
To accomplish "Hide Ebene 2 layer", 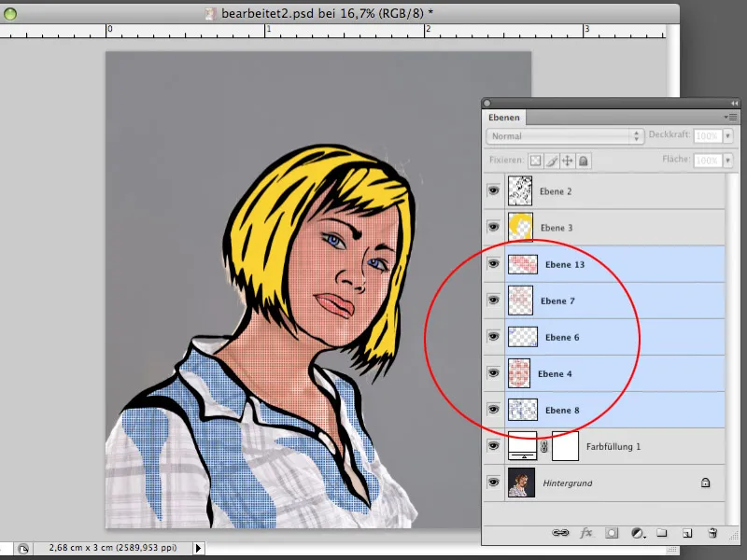I will pyautogui.click(x=494, y=191).
